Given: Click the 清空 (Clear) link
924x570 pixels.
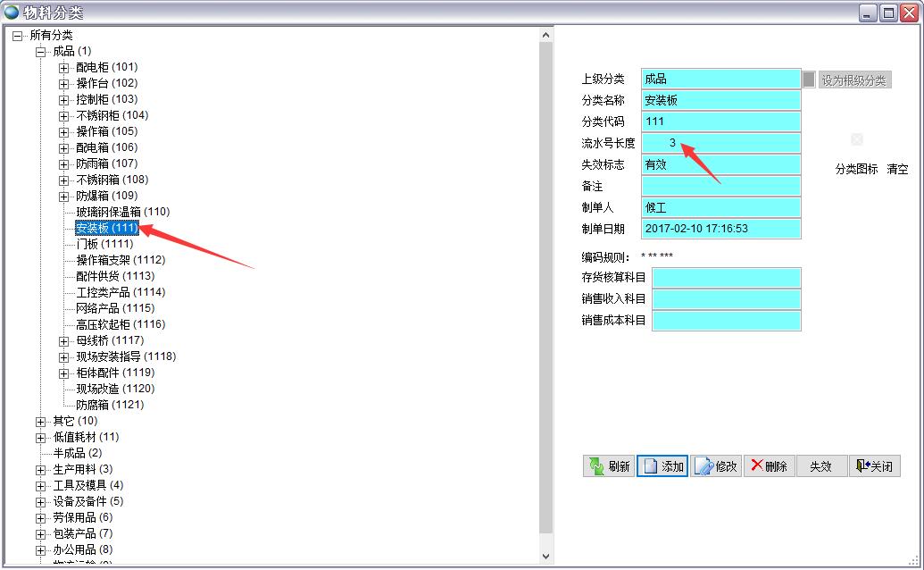Looking at the screenshot, I should [x=897, y=169].
